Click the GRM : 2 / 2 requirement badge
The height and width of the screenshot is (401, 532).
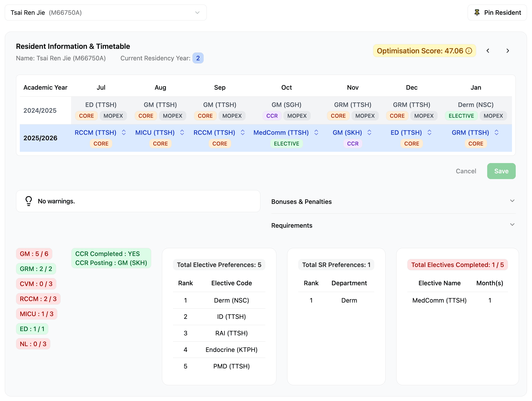[x=36, y=269]
